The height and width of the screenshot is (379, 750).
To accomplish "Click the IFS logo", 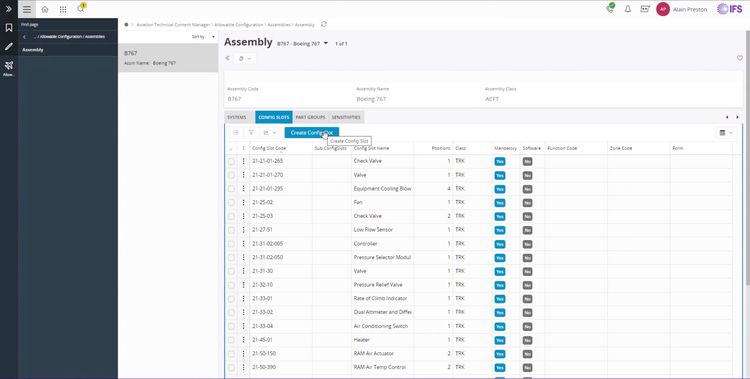I will click(x=730, y=9).
